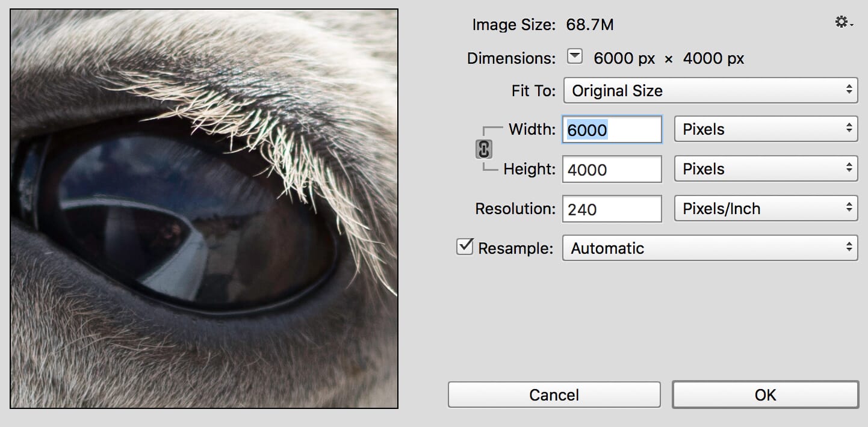Open the Height units dropdown
868x427 pixels.
766,169
